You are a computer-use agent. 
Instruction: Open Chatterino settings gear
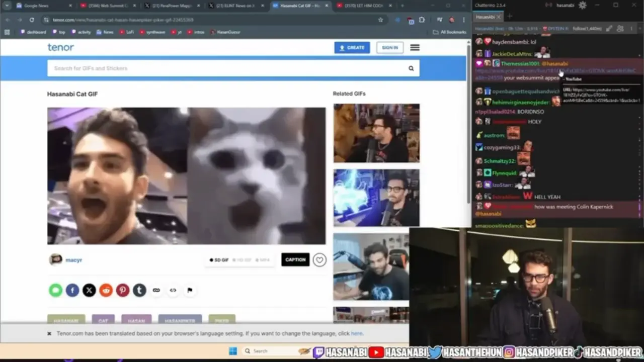click(x=582, y=5)
